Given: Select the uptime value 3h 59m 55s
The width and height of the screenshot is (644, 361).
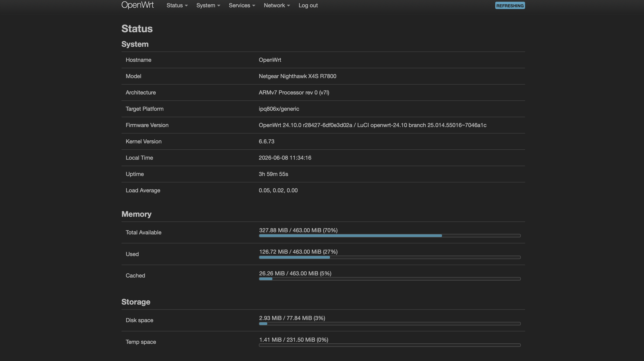Looking at the screenshot, I should [x=273, y=174].
